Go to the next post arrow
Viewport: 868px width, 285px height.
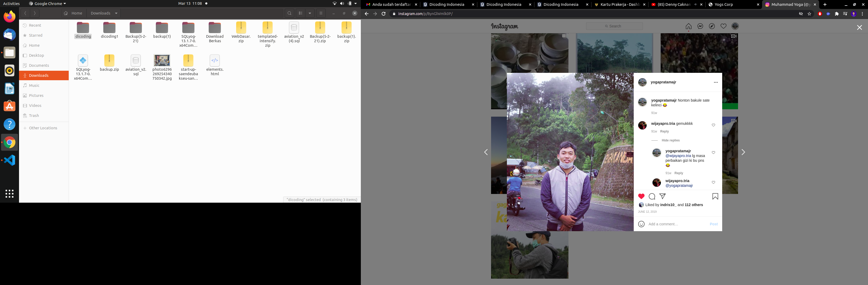[743, 153]
